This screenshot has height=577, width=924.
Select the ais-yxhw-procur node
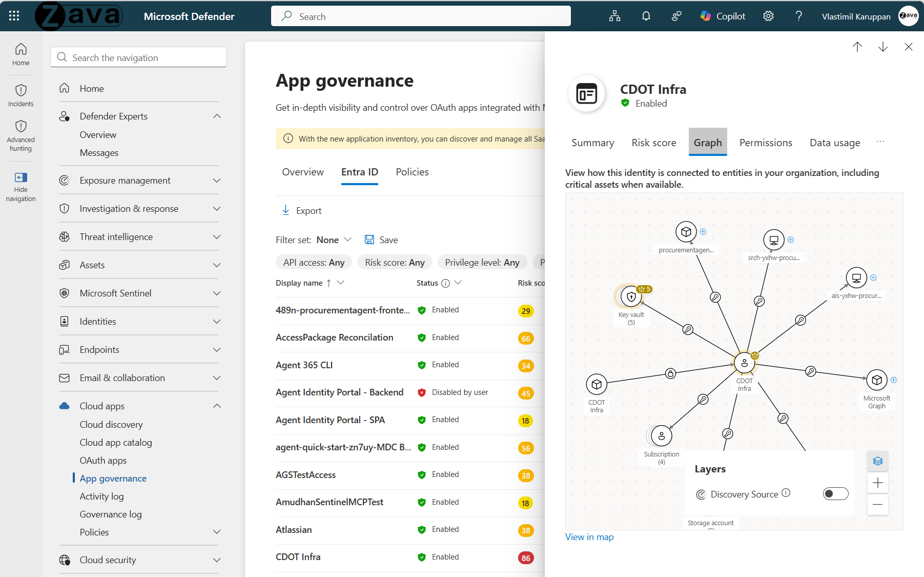(856, 278)
